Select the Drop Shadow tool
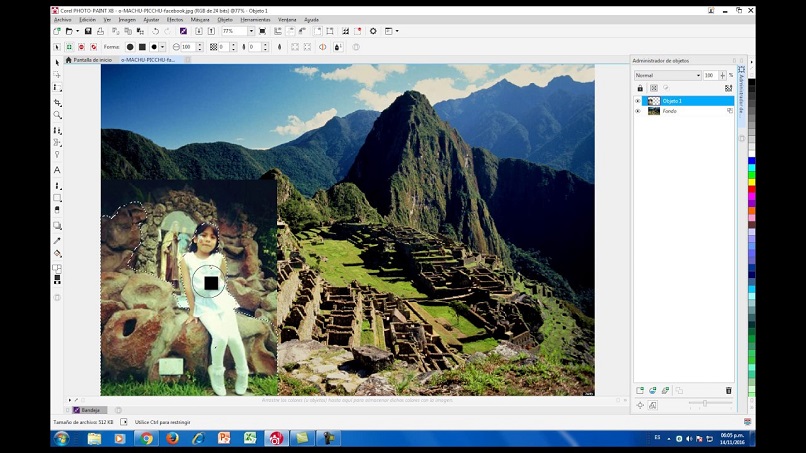This screenshot has height=453, width=806. click(57, 226)
